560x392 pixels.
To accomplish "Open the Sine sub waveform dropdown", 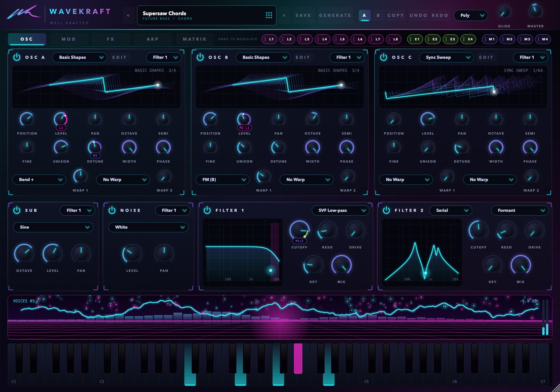I will [x=53, y=227].
